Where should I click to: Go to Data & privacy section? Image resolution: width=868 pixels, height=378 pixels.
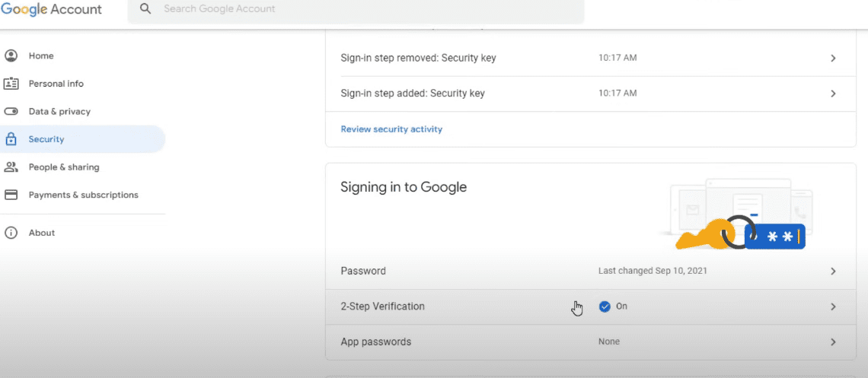pyautogui.click(x=59, y=112)
